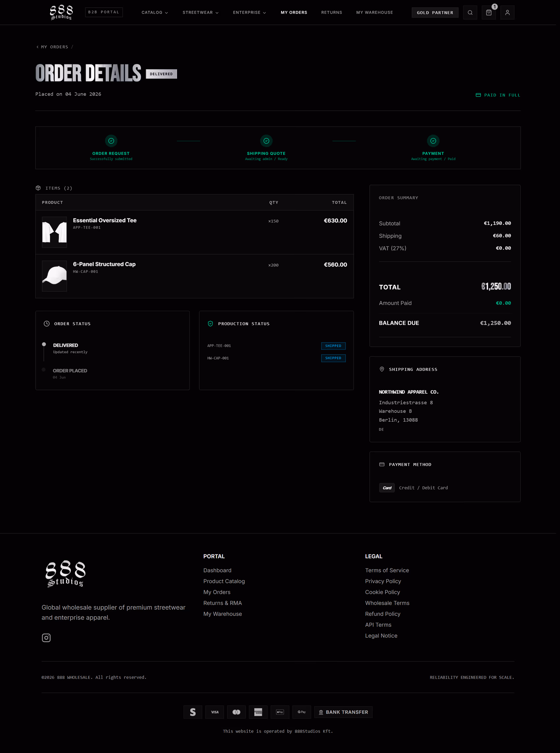Click the Payment step check icon
The height and width of the screenshot is (753, 560).
tap(433, 141)
